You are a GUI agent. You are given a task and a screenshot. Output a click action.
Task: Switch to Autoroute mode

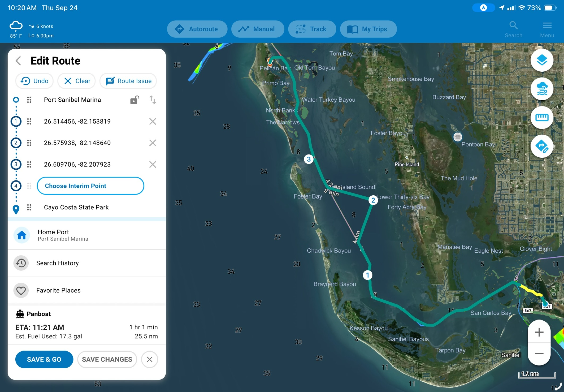[197, 29]
